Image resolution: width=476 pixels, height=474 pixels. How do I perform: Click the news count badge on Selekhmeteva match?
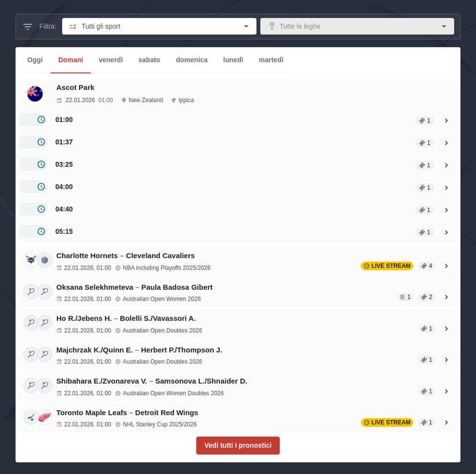tap(405, 297)
